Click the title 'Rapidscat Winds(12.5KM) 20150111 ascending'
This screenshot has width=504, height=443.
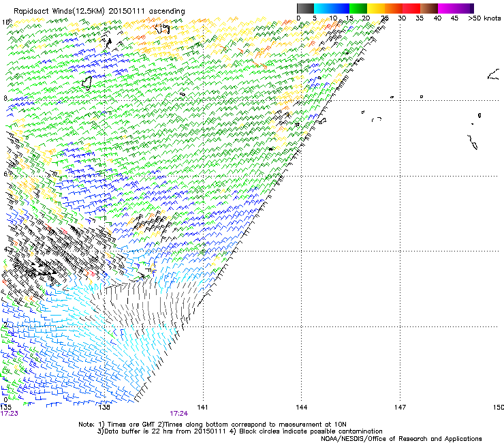pyautogui.click(x=99, y=12)
